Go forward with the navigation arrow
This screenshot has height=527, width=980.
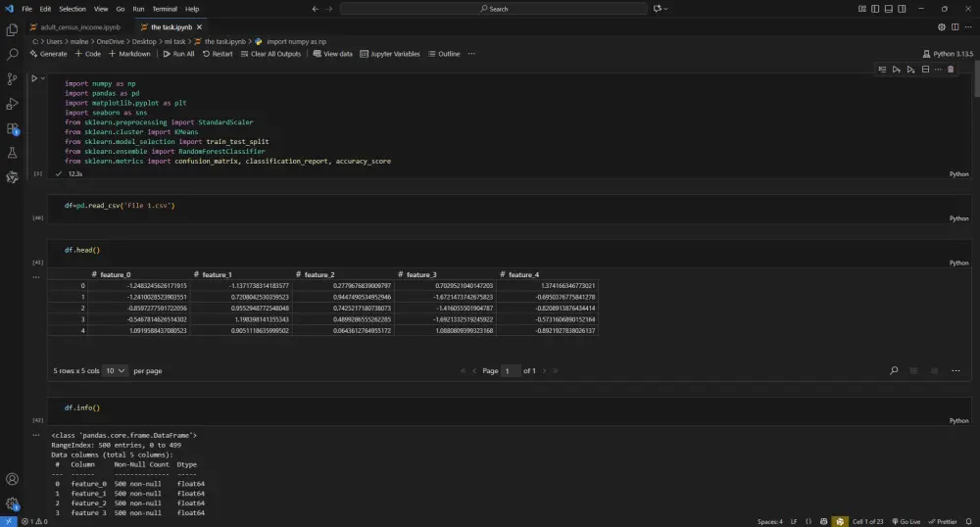[x=328, y=9]
